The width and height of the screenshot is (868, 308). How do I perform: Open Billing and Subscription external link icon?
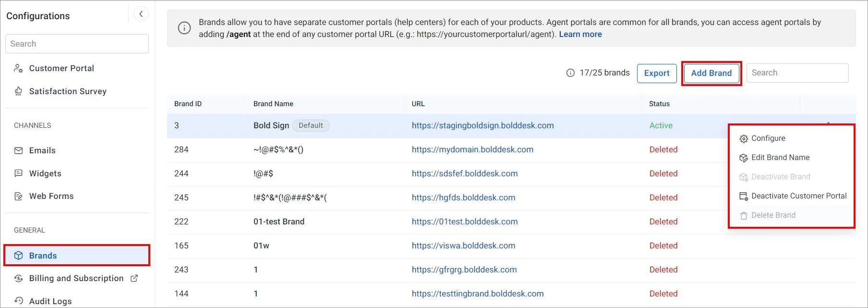coord(134,278)
